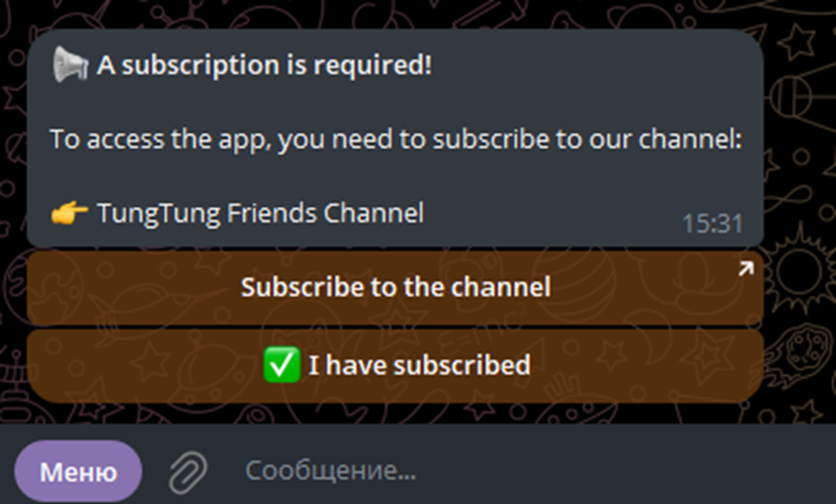Viewport: 836px width, 504px height.
Task: Confirm with I have subscribed button
Action: point(395,365)
